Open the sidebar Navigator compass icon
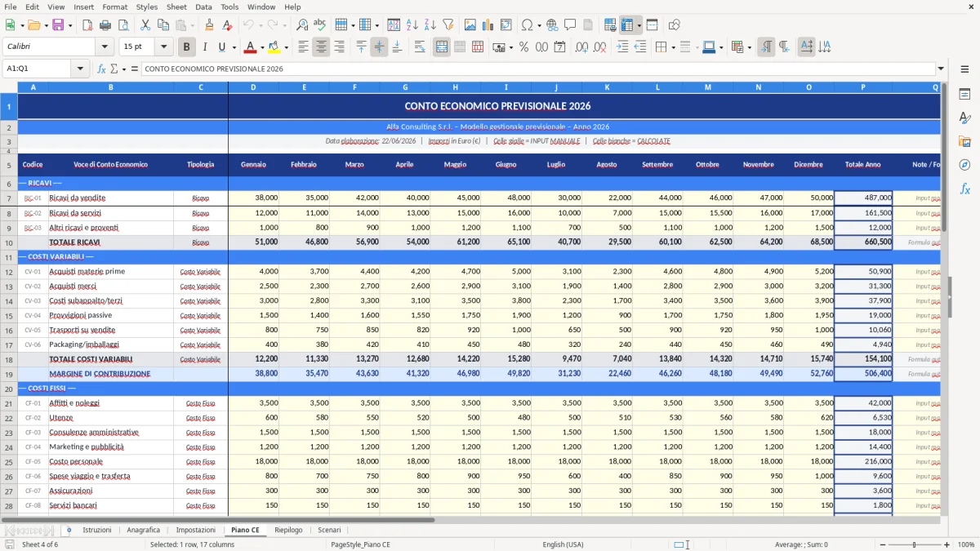The image size is (980, 551). (964, 165)
